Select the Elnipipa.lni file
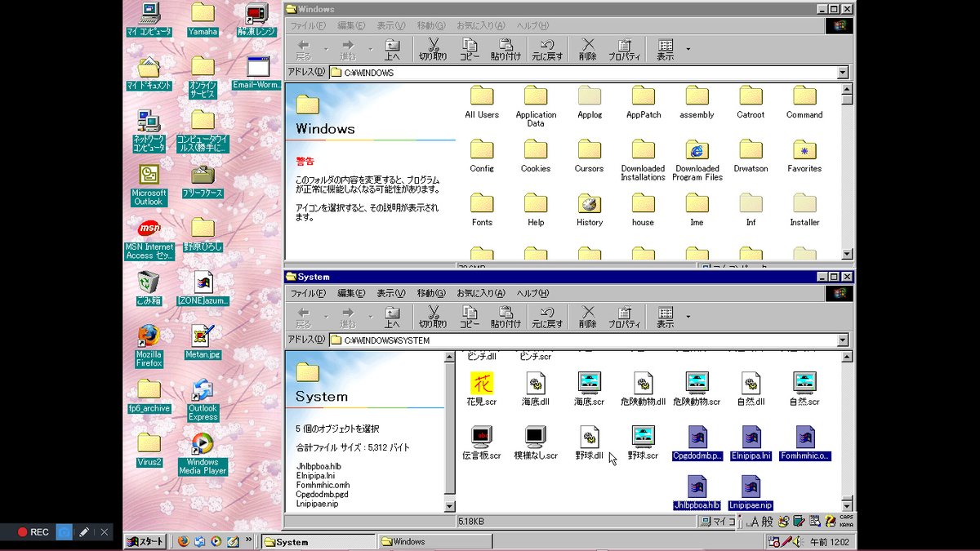The height and width of the screenshot is (551, 980). click(x=751, y=442)
